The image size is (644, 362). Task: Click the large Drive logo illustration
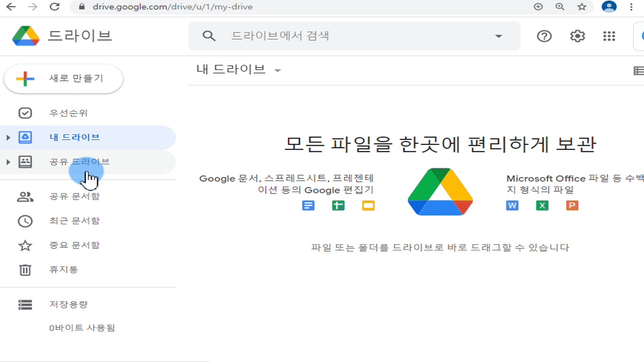440,192
